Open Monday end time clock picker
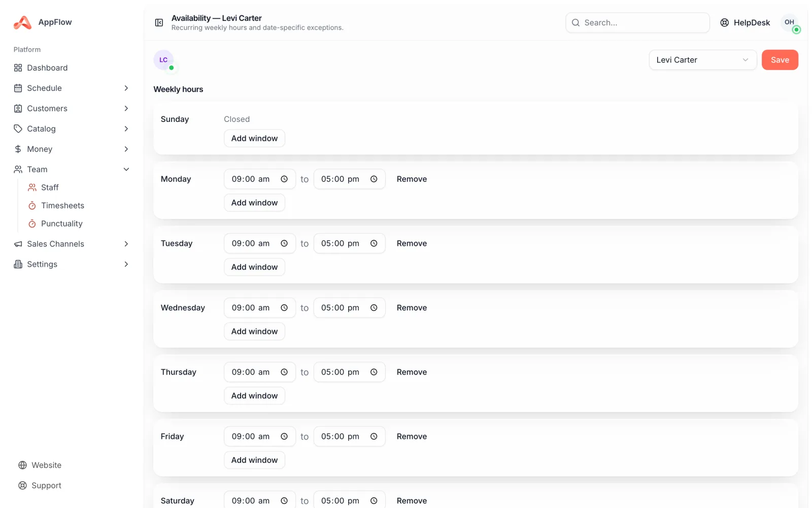The height and width of the screenshot is (508, 812). point(374,179)
